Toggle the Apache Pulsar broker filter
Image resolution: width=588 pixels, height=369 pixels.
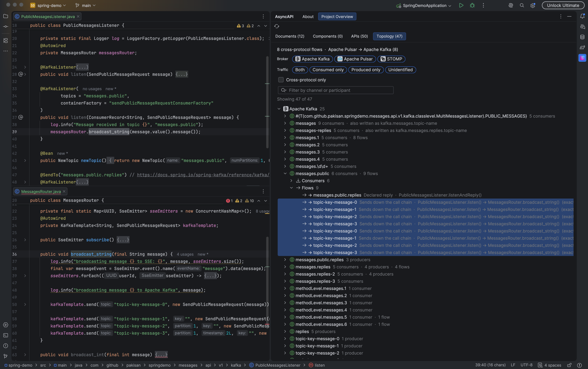click(x=355, y=59)
